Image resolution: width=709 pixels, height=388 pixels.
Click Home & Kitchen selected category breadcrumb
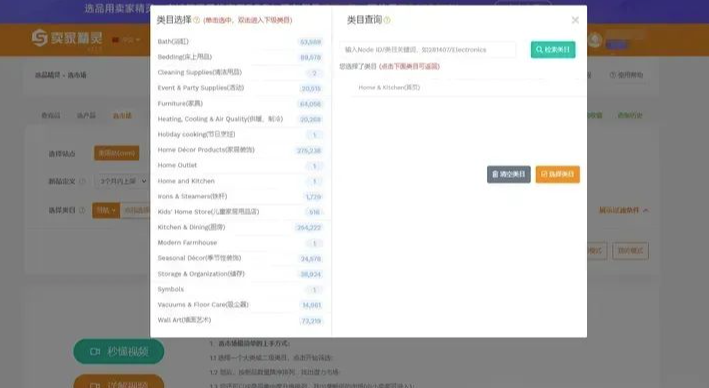point(389,87)
